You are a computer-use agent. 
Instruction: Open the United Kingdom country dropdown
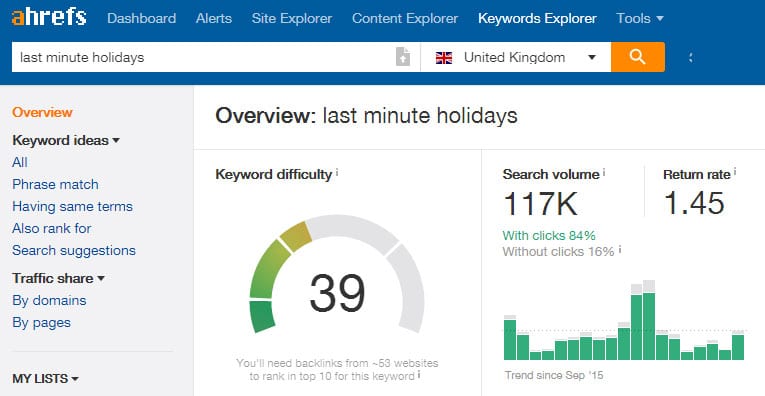[516, 57]
